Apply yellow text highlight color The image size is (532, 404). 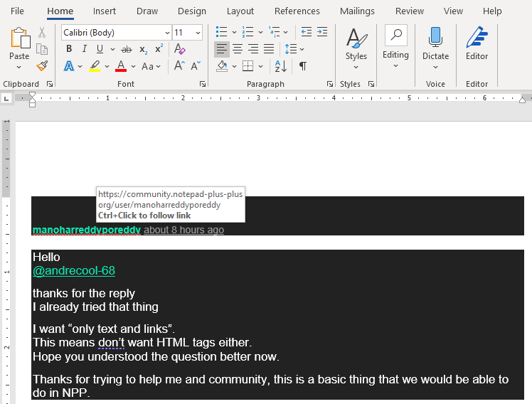(x=95, y=66)
